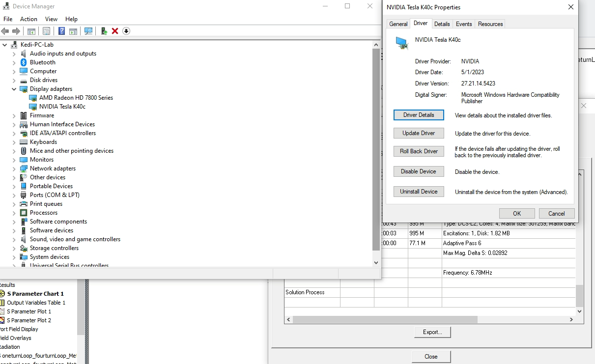The width and height of the screenshot is (595, 364).
Task: Click the Disable device down-arrow icon
Action: coord(126,31)
